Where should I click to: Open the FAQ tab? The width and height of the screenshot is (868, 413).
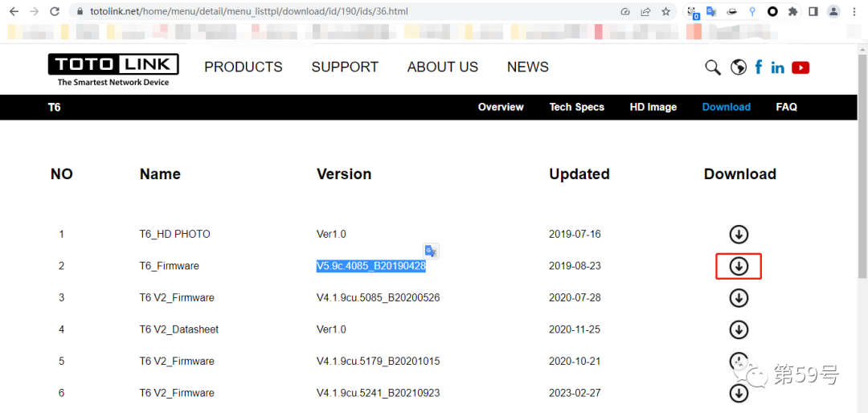(786, 108)
